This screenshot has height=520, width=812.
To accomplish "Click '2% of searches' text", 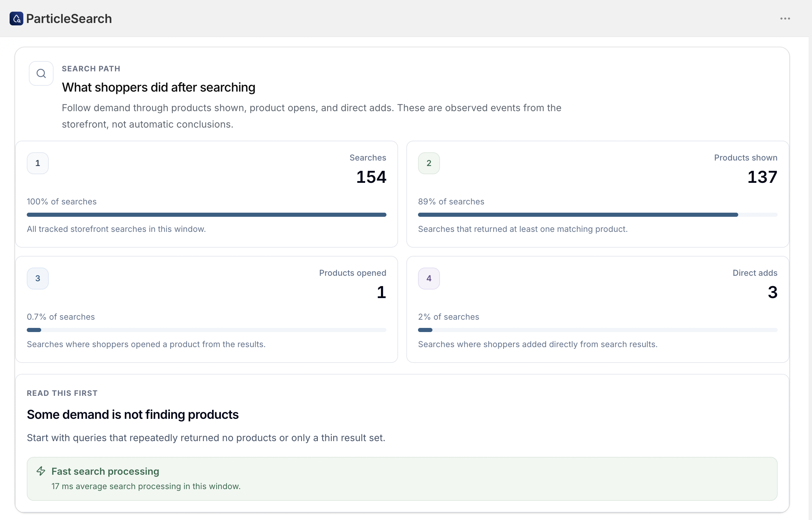I will click(x=449, y=317).
